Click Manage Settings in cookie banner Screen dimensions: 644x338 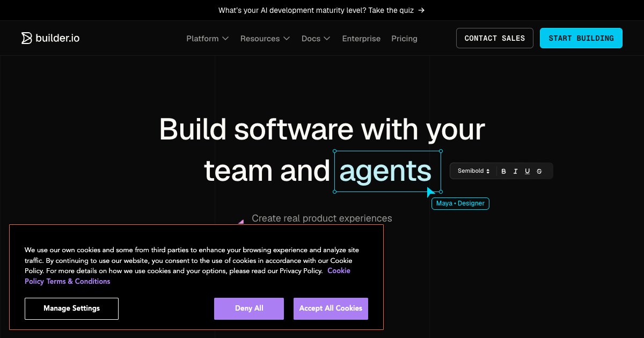[71, 308]
